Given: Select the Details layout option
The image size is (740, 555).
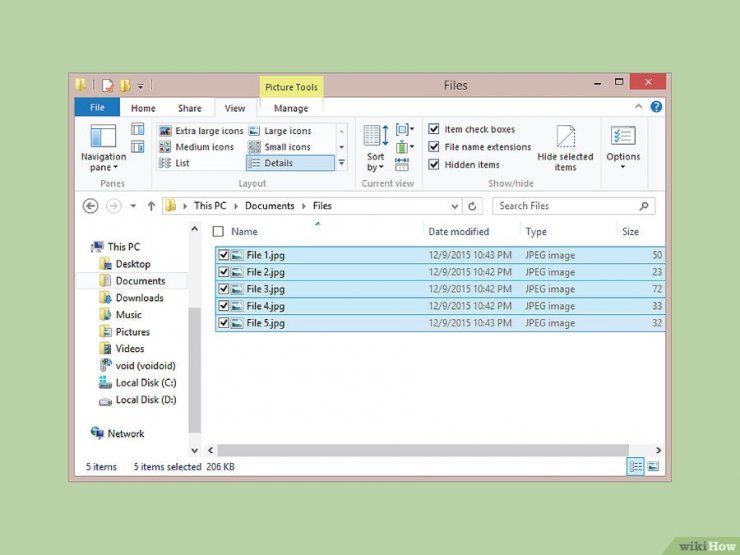Looking at the screenshot, I should [290, 163].
